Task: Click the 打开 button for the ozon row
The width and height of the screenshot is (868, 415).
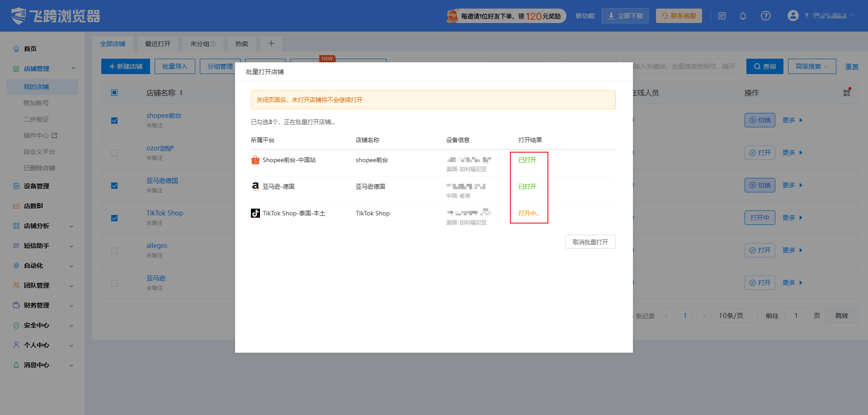Action: coord(760,153)
